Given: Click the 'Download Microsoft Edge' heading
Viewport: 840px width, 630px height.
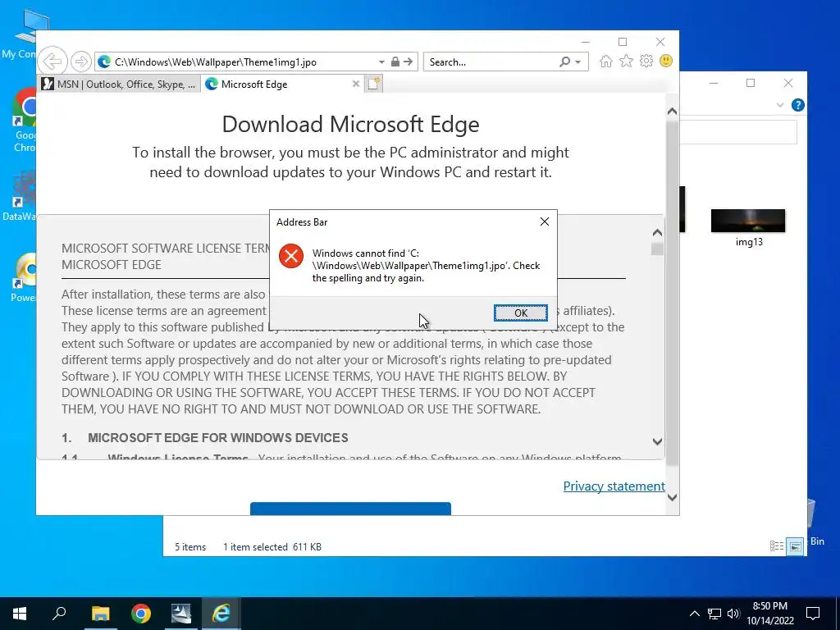Looking at the screenshot, I should (350, 125).
